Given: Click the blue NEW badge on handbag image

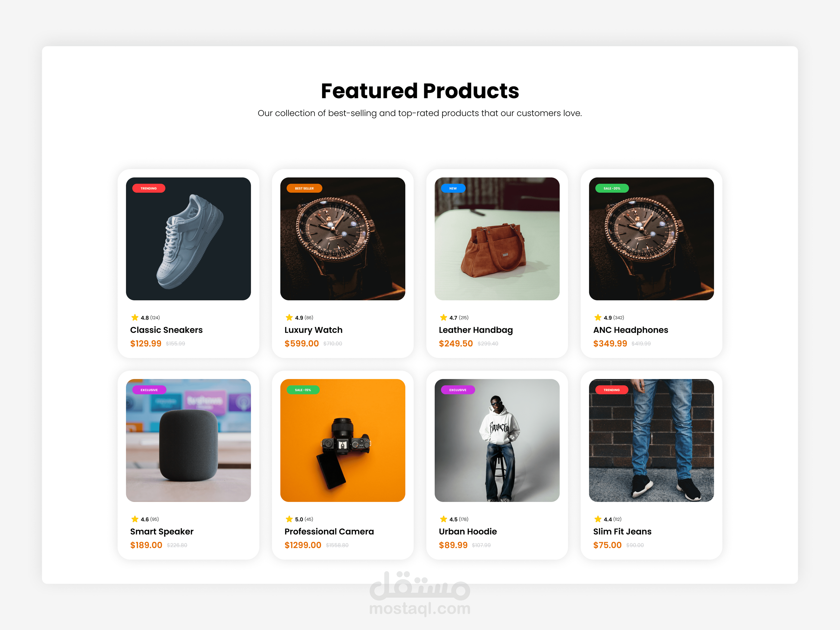Looking at the screenshot, I should tap(453, 188).
